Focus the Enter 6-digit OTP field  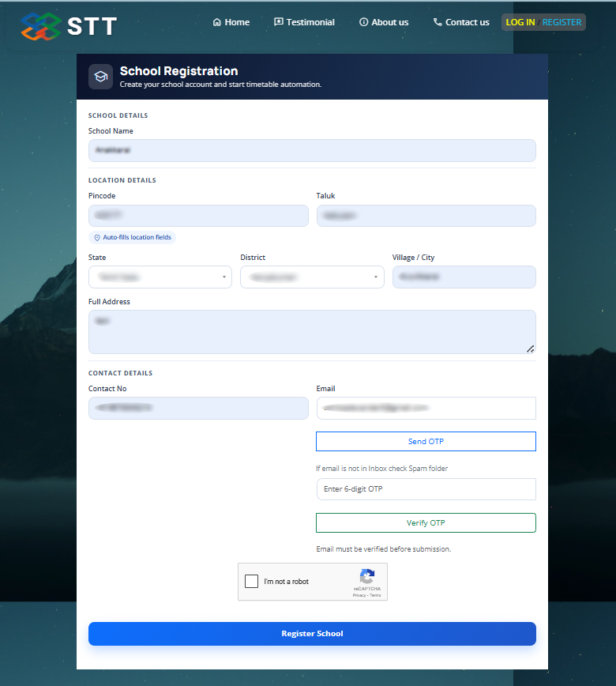pyautogui.click(x=426, y=489)
